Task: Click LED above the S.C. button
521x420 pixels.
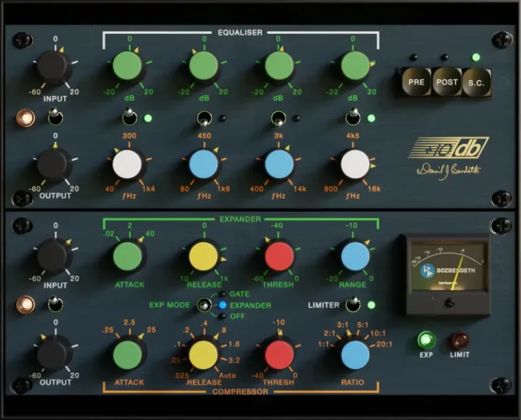Action: (x=476, y=58)
